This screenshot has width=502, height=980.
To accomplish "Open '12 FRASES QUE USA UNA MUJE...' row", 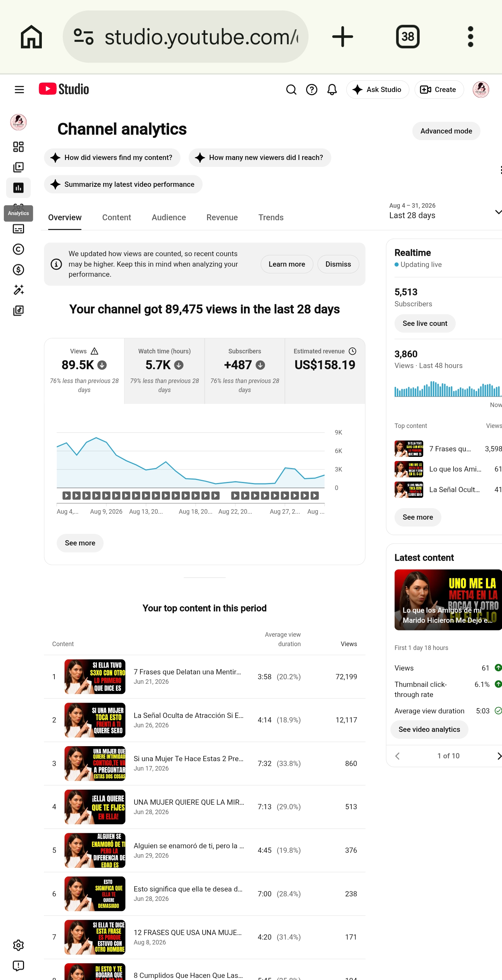I will [x=204, y=937].
